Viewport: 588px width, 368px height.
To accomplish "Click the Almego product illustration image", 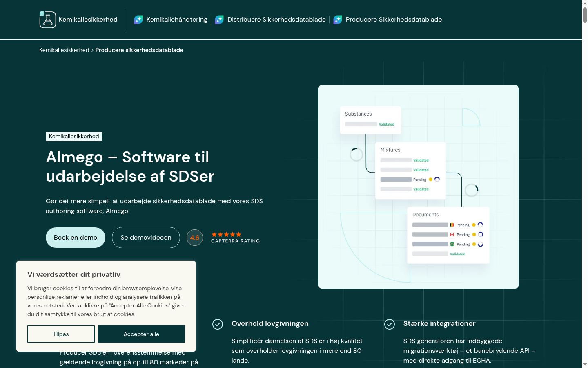I will tap(419, 187).
